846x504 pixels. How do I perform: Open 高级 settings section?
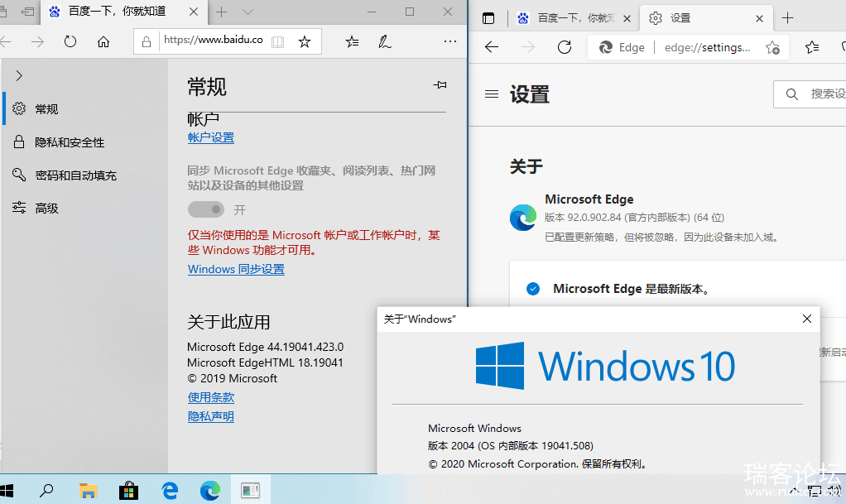[x=84, y=208]
